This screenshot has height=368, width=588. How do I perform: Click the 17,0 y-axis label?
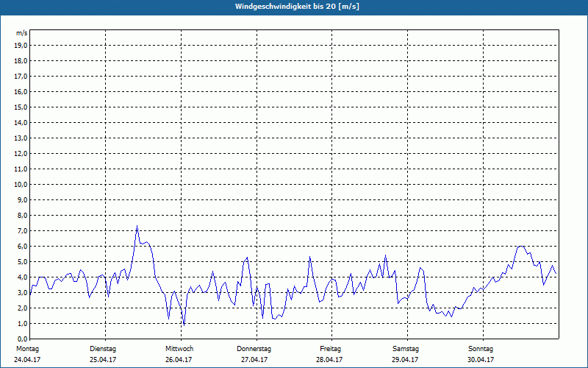(22, 77)
